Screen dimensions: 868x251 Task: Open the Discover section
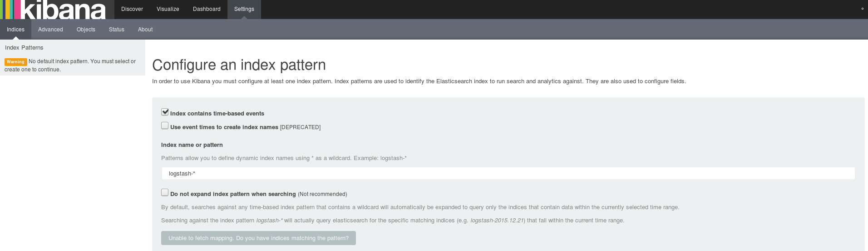point(132,9)
